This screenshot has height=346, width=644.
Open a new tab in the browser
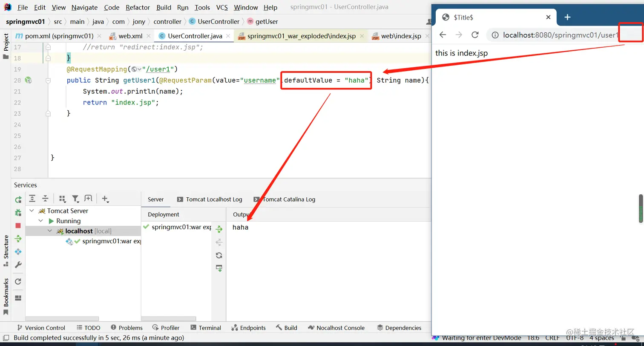click(x=567, y=17)
